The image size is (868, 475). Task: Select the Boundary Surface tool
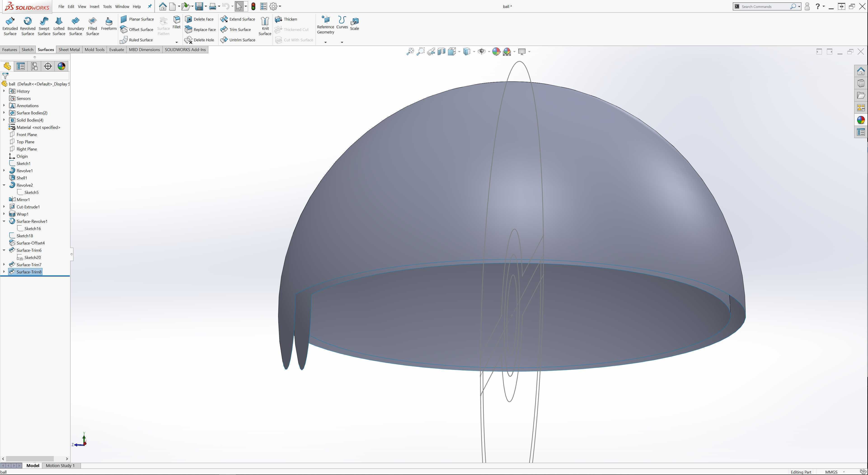[75, 26]
